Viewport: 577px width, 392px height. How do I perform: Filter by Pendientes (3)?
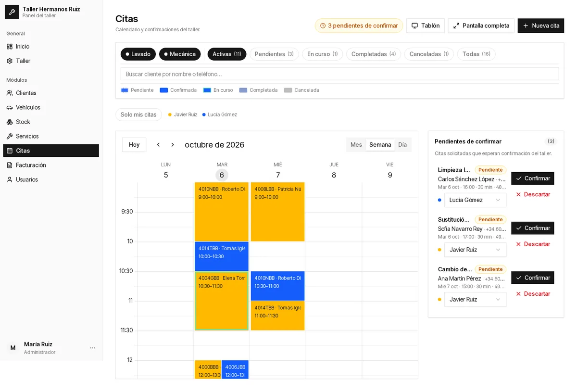(274, 54)
